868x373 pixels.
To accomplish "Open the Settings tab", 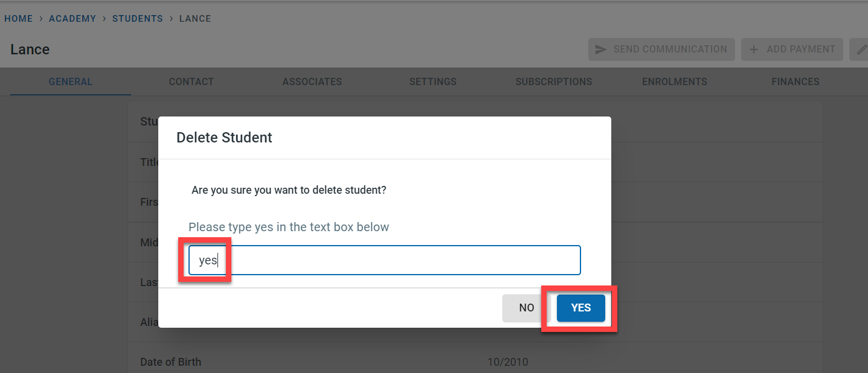I will [433, 81].
